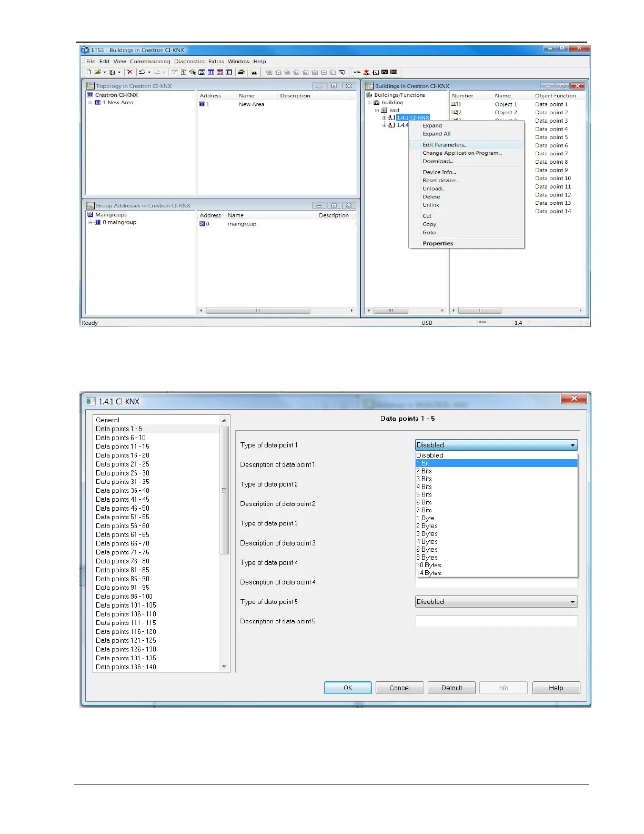This screenshot has height=834, width=644.
Task: Click the red download arrow toolbar icon
Action: click(x=366, y=72)
